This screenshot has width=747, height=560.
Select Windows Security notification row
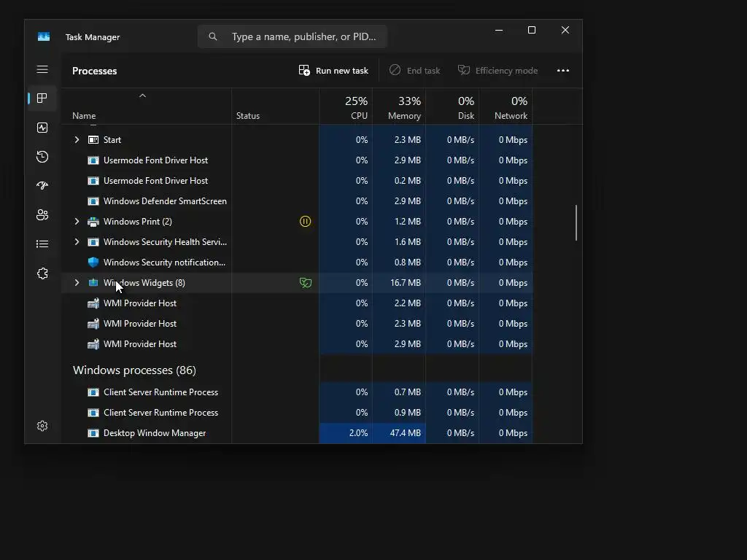click(297, 262)
